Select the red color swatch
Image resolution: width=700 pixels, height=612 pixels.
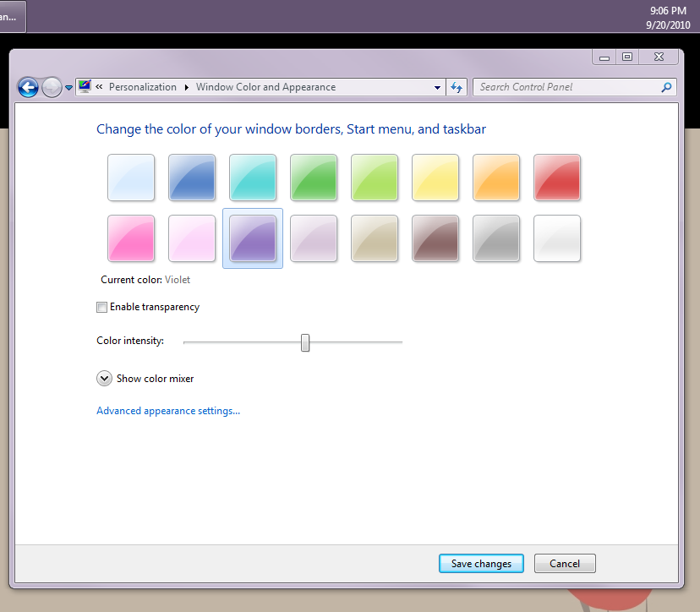pos(557,178)
